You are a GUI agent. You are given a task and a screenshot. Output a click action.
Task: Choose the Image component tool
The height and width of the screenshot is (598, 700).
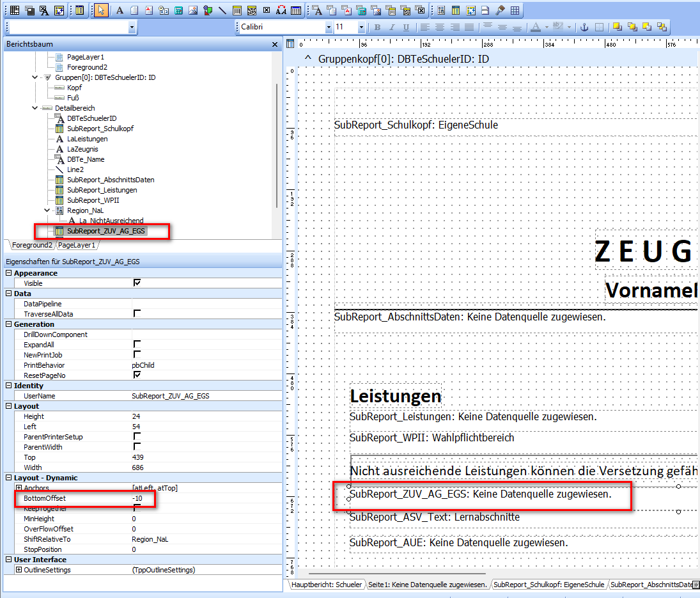pos(193,10)
